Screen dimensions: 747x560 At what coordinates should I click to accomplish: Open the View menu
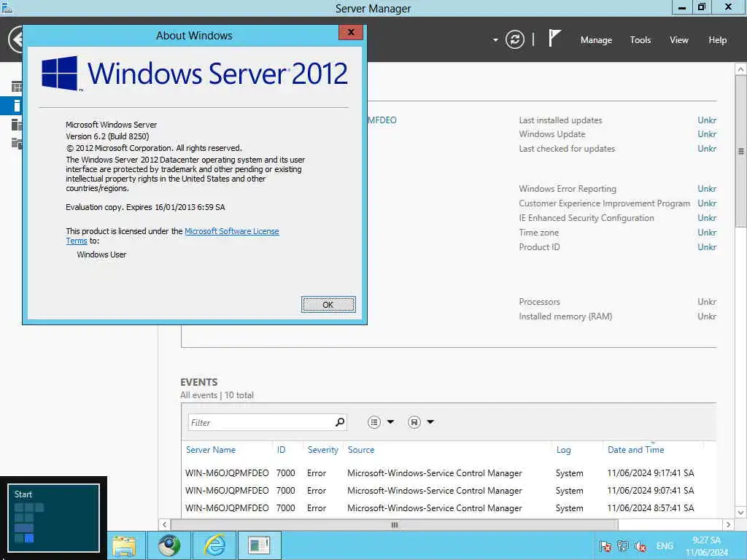click(679, 40)
